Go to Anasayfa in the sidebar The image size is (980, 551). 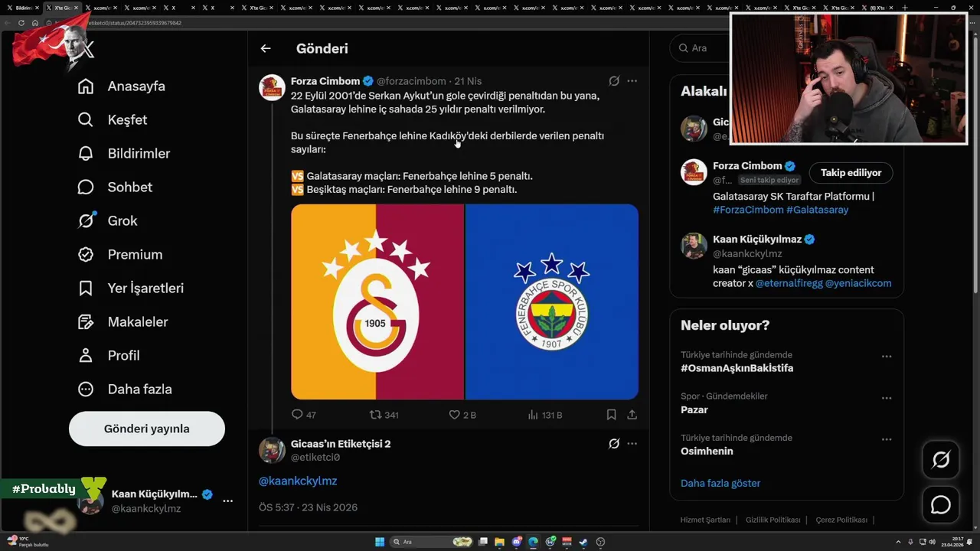[121, 86]
